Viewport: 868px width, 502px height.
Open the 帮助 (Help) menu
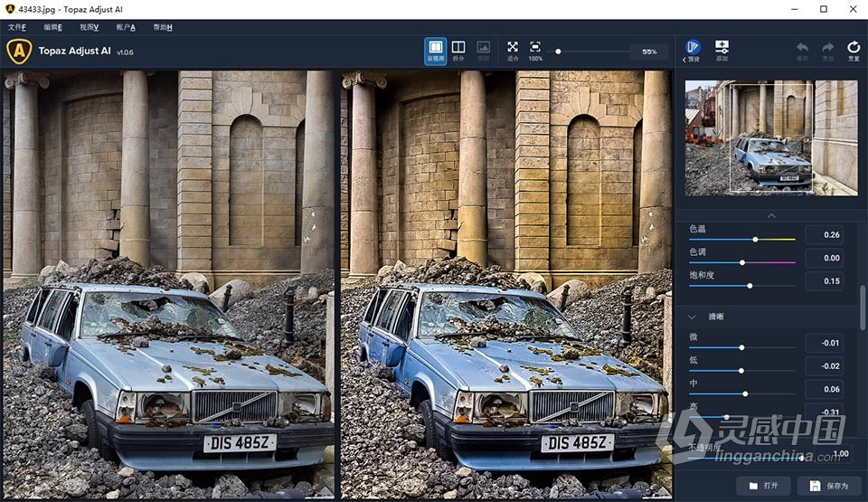pyautogui.click(x=163, y=27)
